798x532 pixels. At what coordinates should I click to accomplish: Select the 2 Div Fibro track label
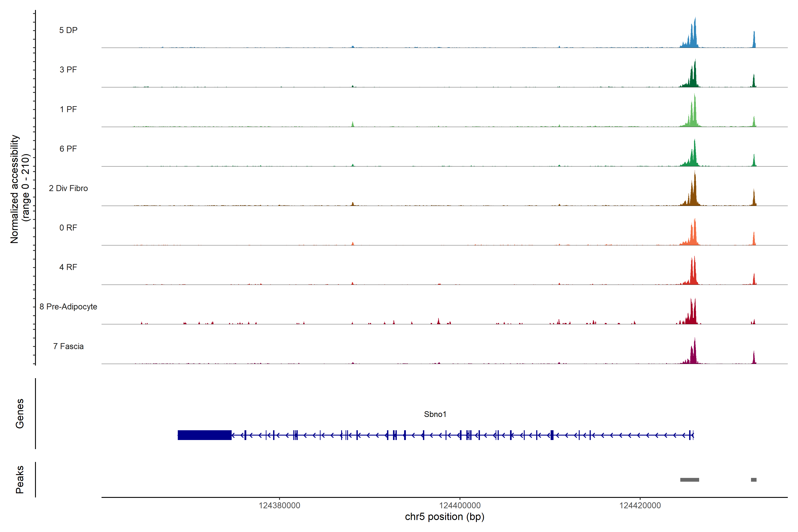tap(68, 188)
